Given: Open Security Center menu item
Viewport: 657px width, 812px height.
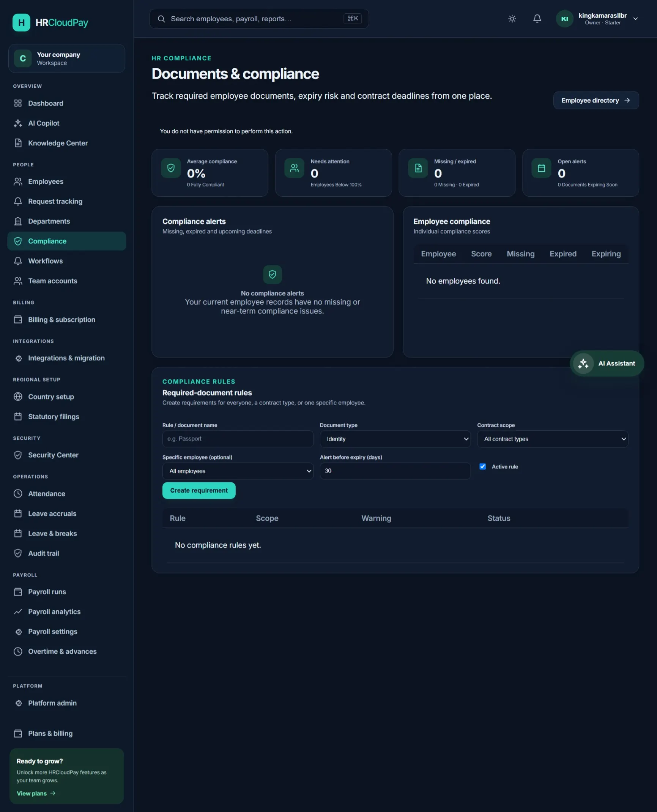Looking at the screenshot, I should [66, 455].
